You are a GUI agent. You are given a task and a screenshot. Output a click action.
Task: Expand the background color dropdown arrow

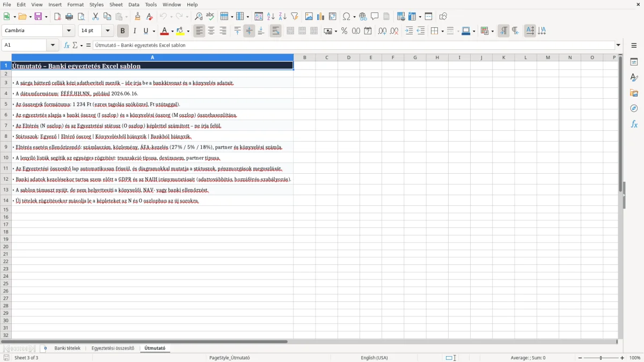[x=188, y=31]
